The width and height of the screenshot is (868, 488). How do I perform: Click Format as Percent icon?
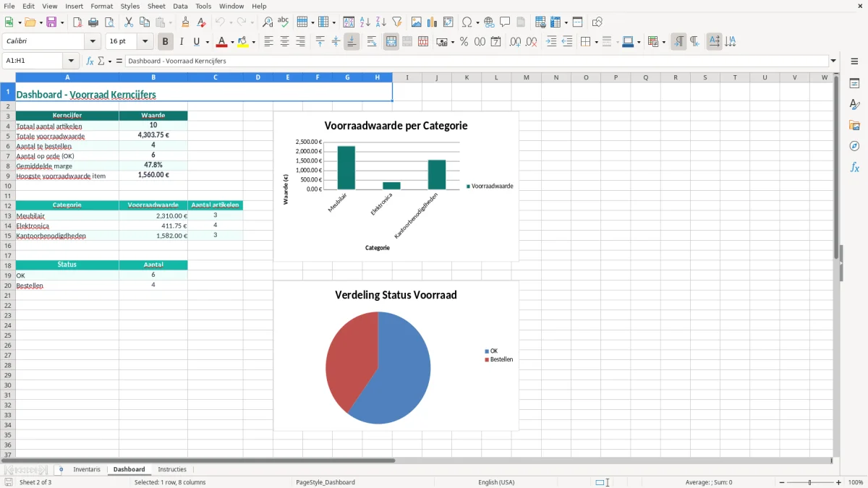coord(464,42)
